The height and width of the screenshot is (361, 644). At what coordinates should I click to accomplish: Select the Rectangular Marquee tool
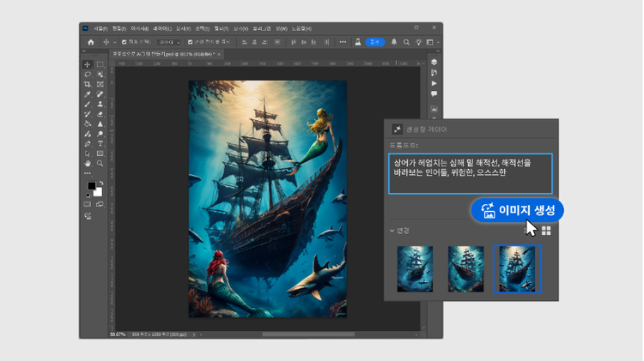(100, 64)
